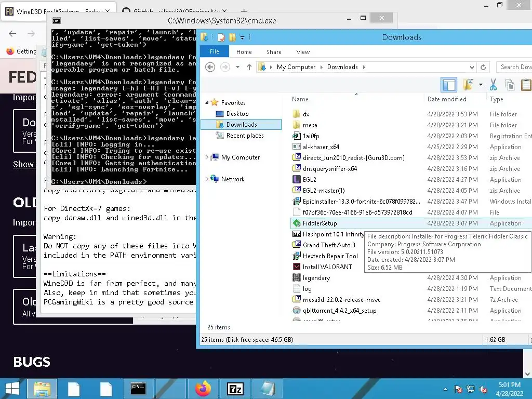Open Customize Quick Access Toolbar dropdown
The height and width of the screenshot is (399, 532).
pyautogui.click(x=242, y=37)
